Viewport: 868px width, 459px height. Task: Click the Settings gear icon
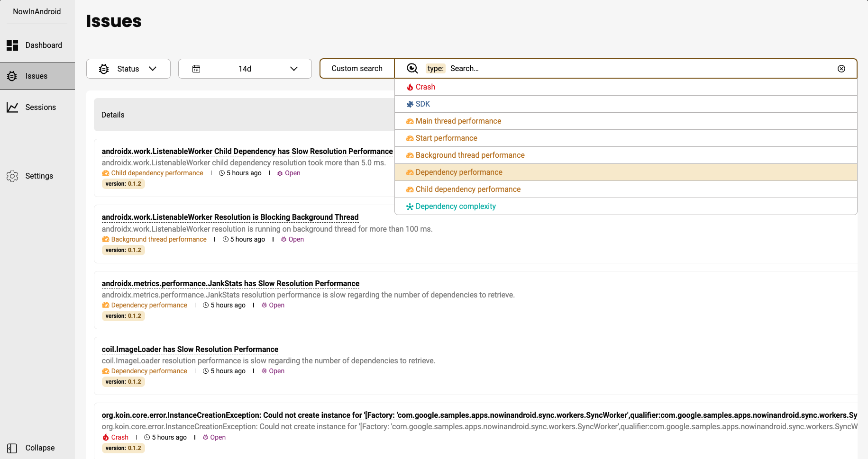coord(12,176)
